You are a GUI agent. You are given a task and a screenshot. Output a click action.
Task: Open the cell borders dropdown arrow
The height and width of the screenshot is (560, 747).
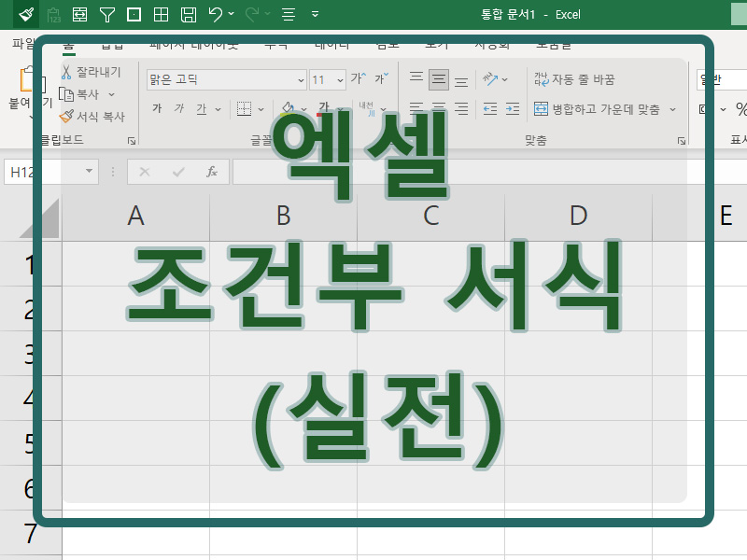(261, 109)
